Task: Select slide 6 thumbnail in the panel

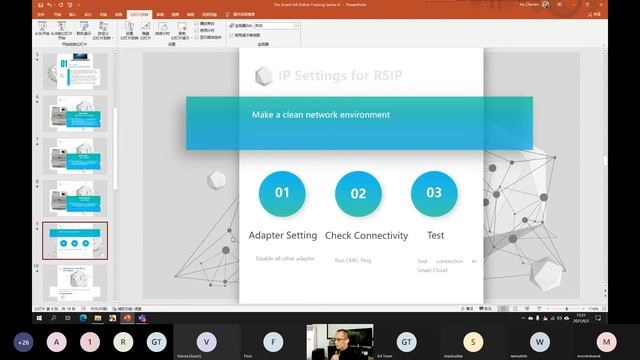Action: (75, 113)
